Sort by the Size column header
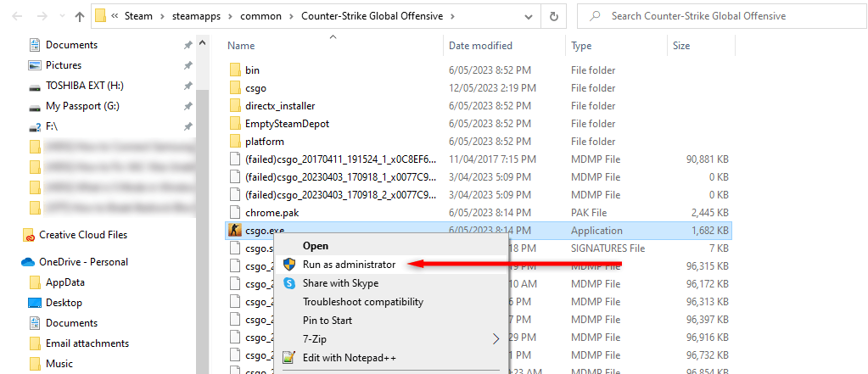Screen dimensions: 868x374 pyautogui.click(x=681, y=46)
